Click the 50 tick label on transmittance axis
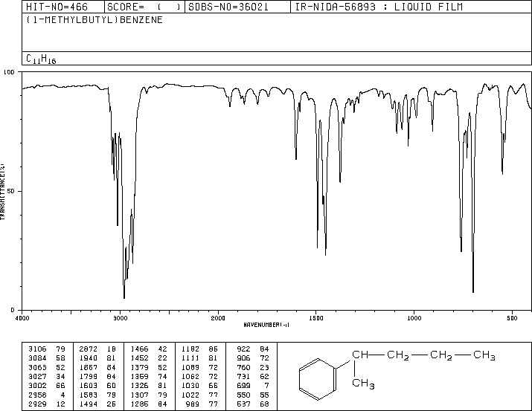The height and width of the screenshot is (411, 532). point(11,191)
